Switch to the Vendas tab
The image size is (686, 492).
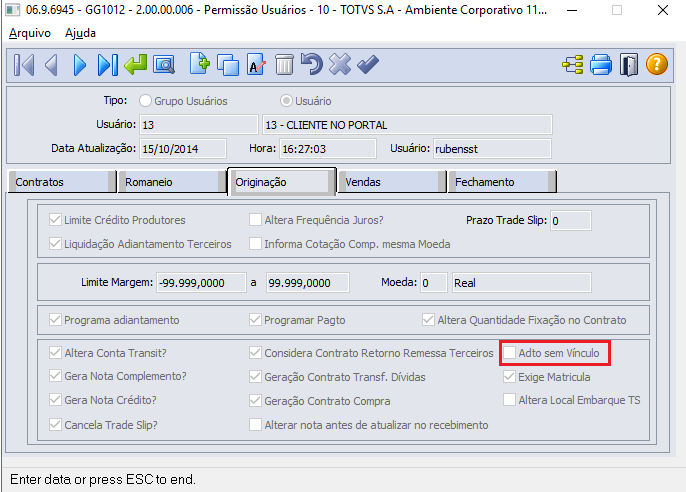coord(392,182)
